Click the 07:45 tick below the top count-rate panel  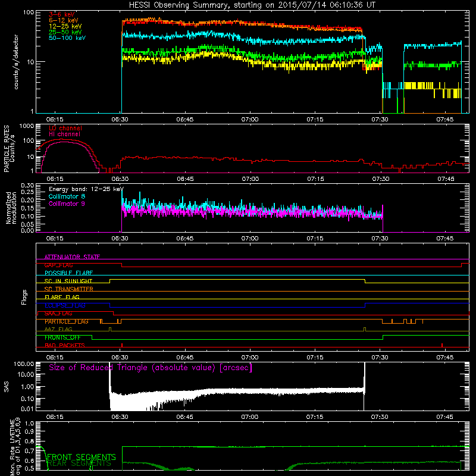[x=444, y=120]
